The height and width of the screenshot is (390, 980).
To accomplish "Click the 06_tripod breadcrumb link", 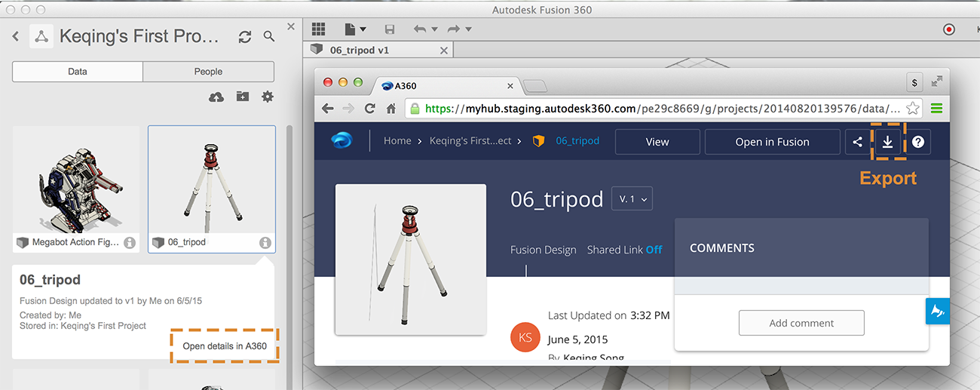I will coord(577,141).
